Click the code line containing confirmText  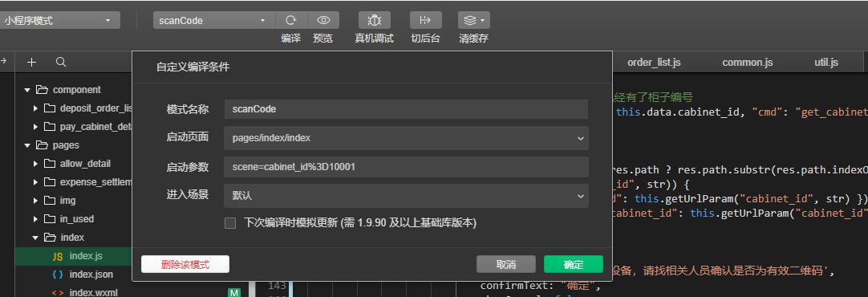(540, 287)
